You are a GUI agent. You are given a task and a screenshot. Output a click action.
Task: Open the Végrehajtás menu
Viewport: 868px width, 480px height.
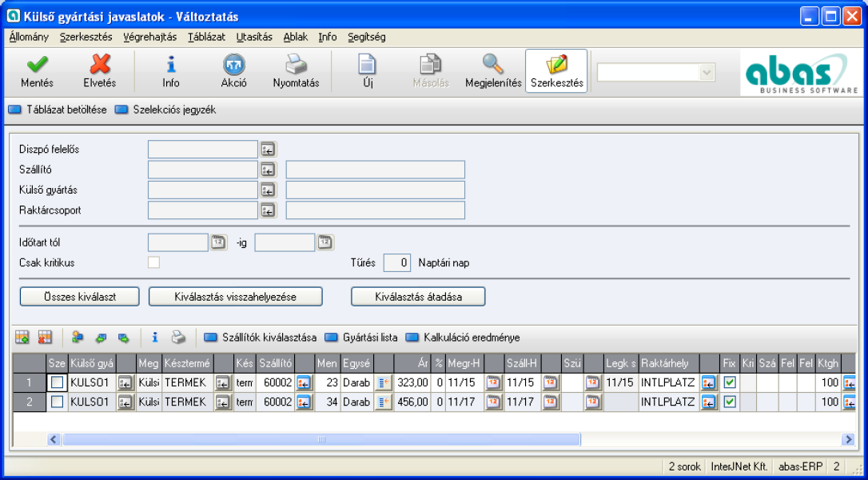coord(150,37)
